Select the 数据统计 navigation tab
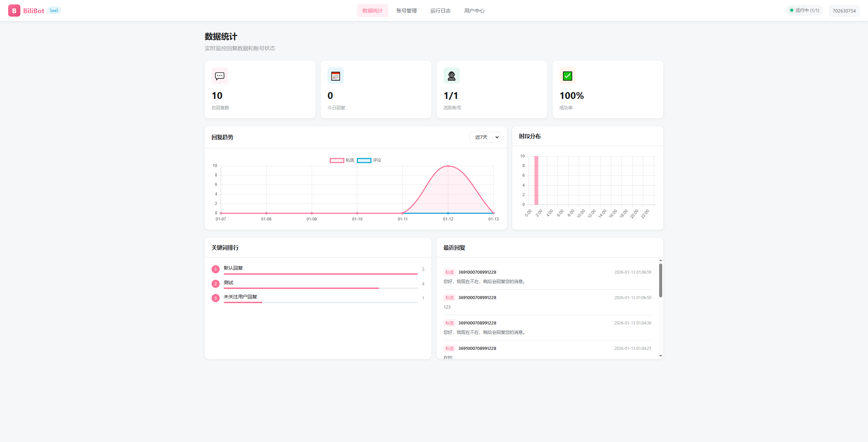Image resolution: width=868 pixels, height=442 pixels. [x=372, y=11]
